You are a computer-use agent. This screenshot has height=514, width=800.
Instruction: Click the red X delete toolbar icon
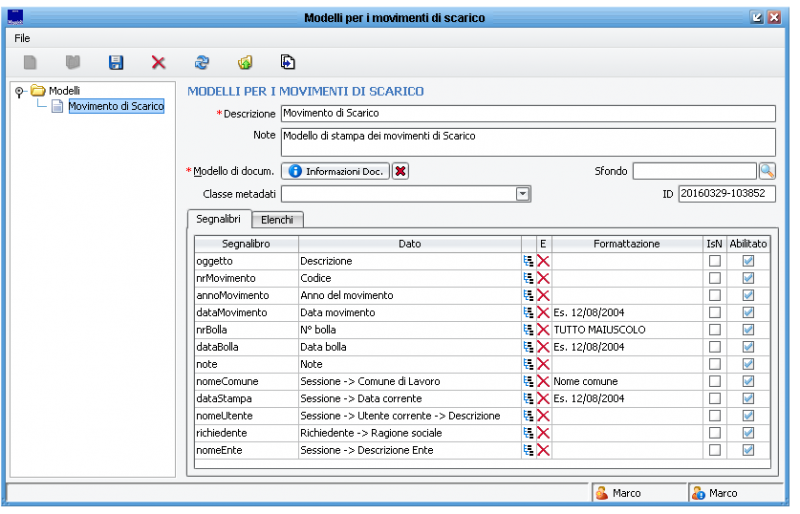coord(158,62)
